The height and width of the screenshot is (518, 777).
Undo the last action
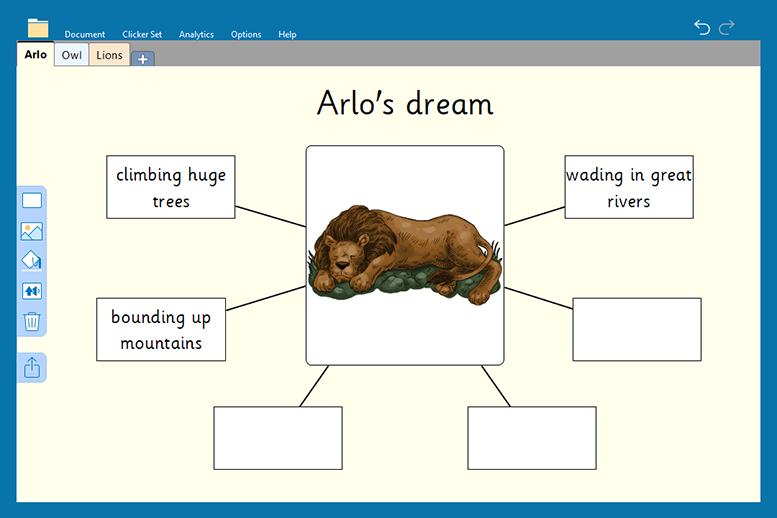(702, 28)
